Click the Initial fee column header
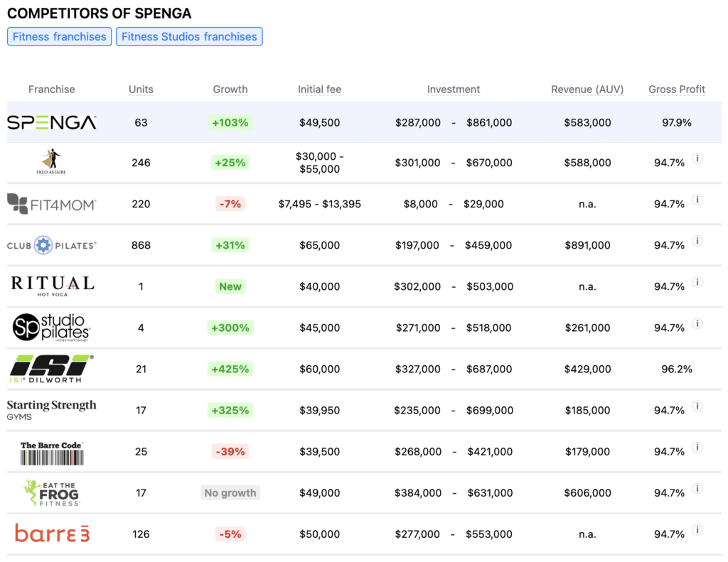 [319, 89]
